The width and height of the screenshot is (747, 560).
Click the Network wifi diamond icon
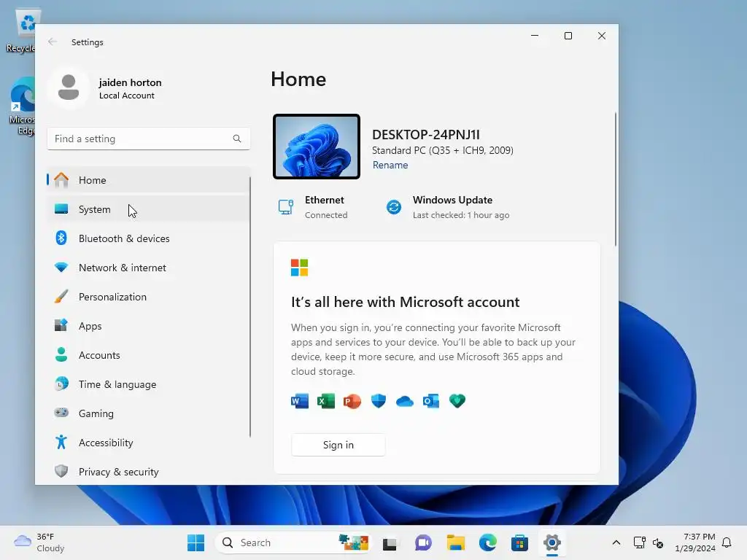pos(61,267)
